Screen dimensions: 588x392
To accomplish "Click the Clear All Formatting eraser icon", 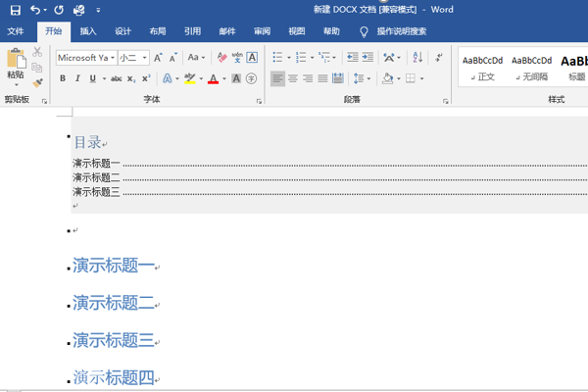I will click(221, 58).
